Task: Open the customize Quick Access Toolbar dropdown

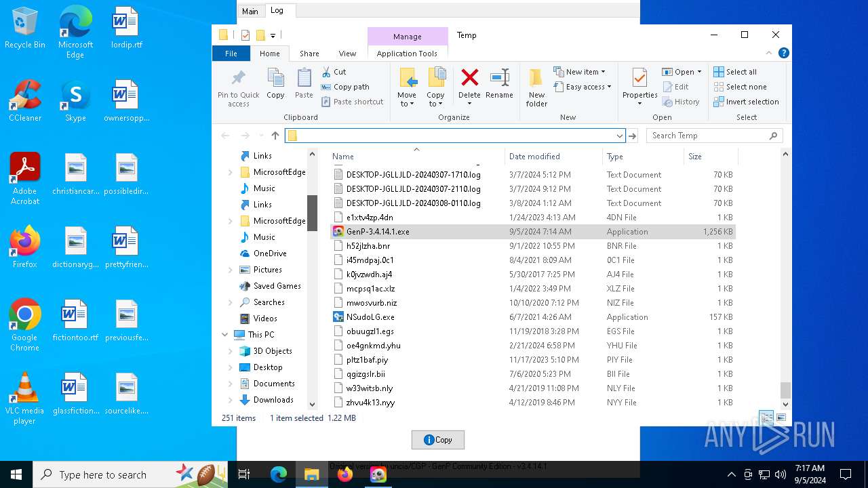Action: click(273, 35)
